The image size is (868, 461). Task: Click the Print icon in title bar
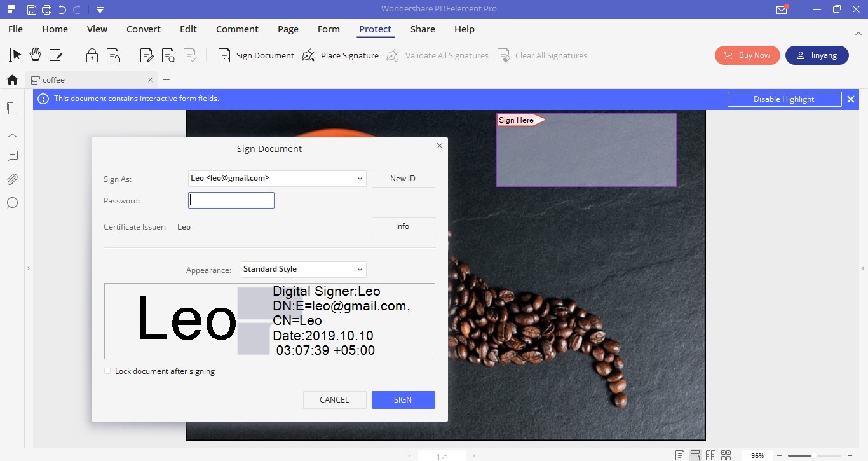pyautogui.click(x=46, y=10)
